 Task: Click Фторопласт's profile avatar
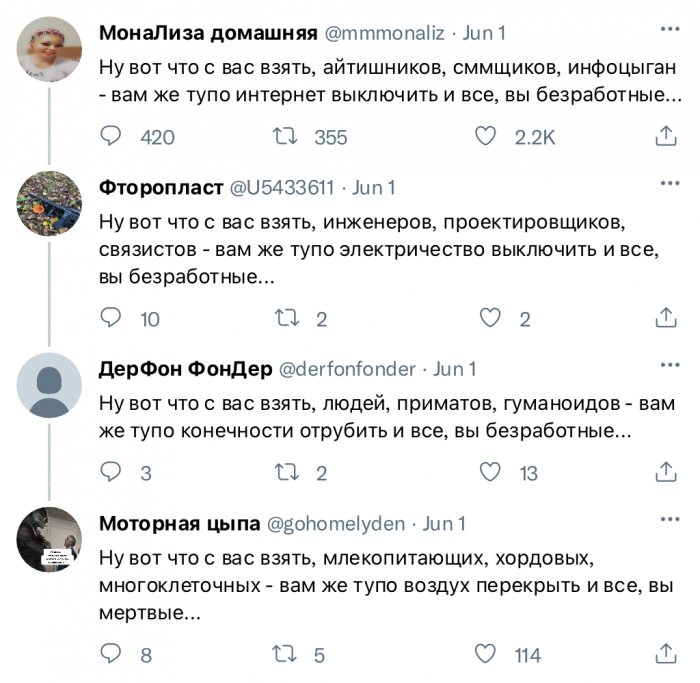point(49,205)
